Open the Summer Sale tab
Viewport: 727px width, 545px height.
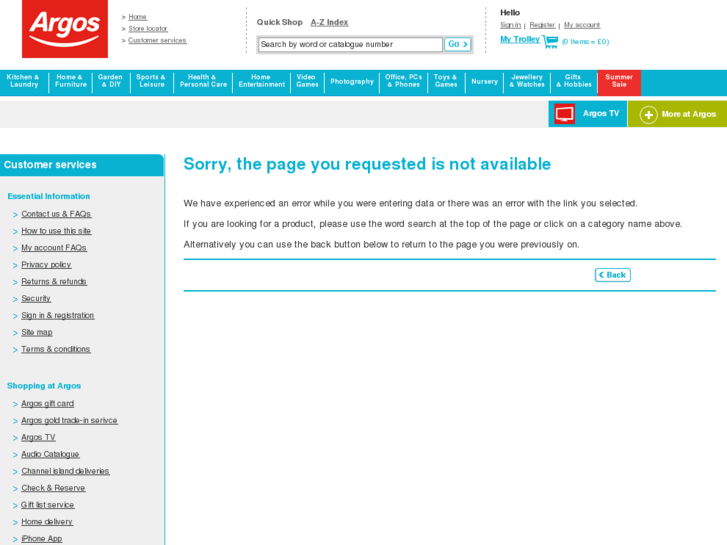coord(619,81)
